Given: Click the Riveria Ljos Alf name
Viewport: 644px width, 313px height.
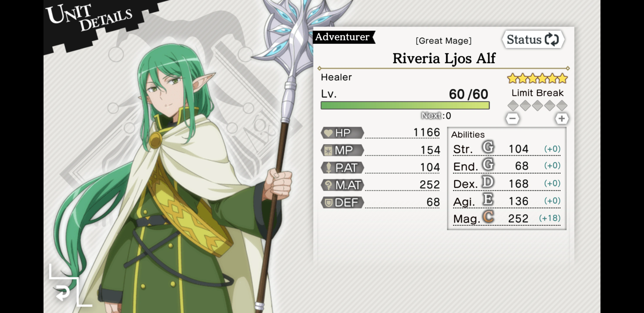Looking at the screenshot, I should pyautogui.click(x=444, y=58).
